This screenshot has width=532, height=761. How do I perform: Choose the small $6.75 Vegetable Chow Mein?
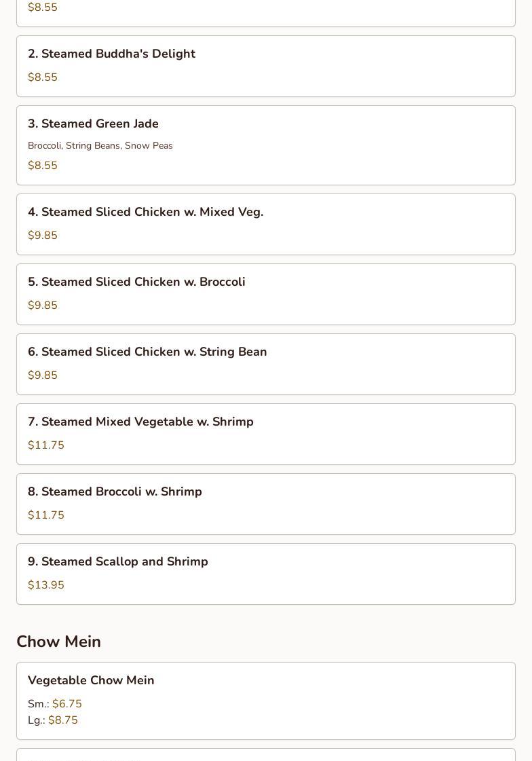(x=66, y=704)
